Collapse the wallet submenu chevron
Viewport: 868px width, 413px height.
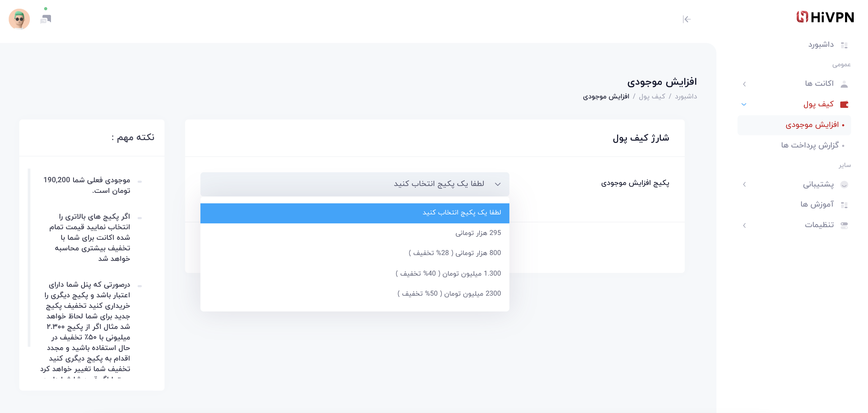pyautogui.click(x=744, y=105)
